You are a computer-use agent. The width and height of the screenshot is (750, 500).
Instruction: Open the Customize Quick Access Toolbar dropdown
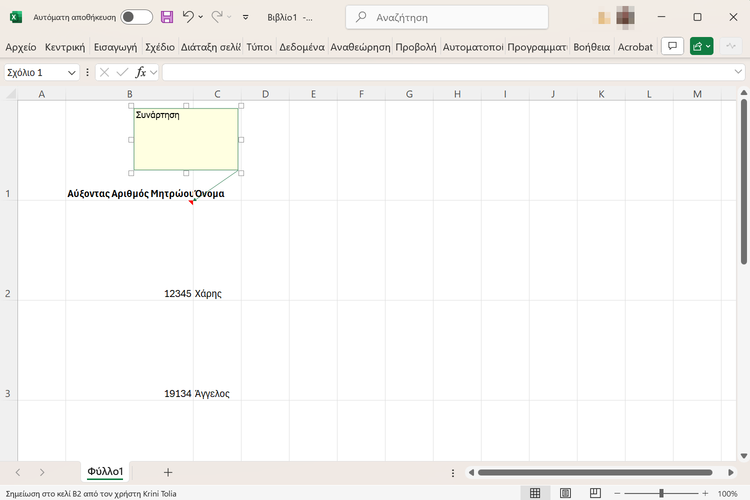click(245, 17)
